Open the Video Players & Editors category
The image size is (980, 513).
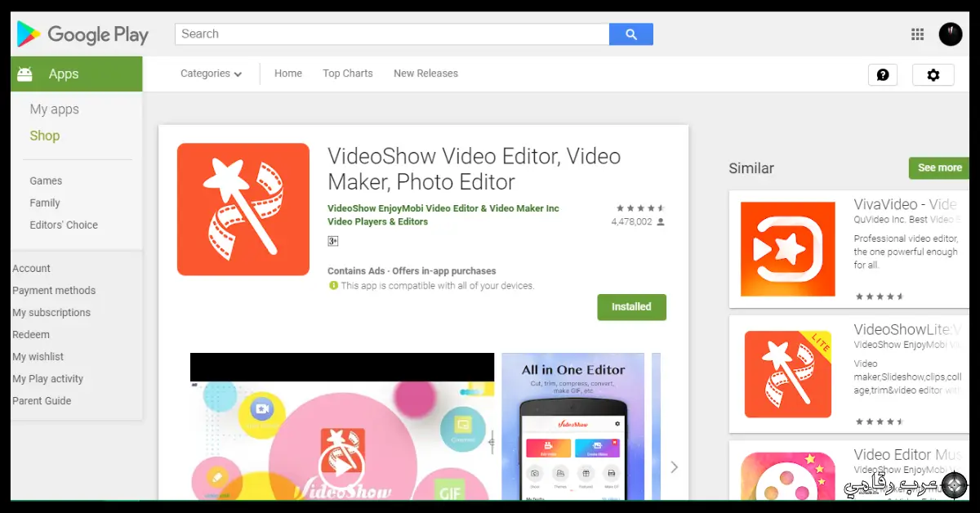click(x=377, y=221)
